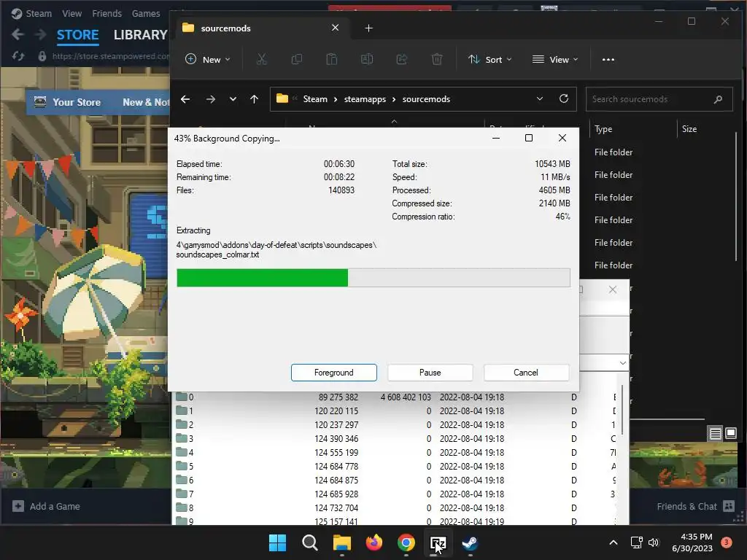The image size is (747, 560).
Task: Expand dropdown in window behind dialog
Action: point(623,363)
